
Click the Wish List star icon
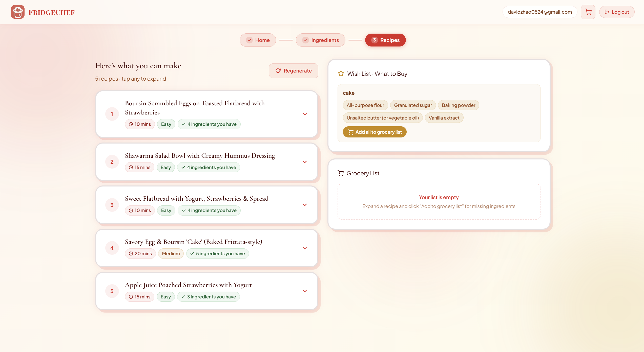click(x=341, y=74)
